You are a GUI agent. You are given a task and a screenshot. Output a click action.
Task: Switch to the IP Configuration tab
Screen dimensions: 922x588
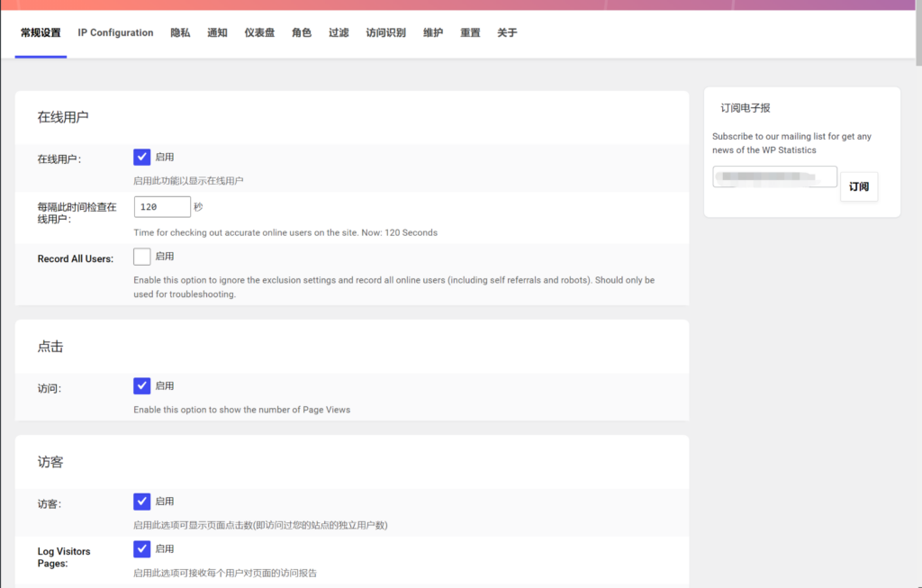pos(114,32)
